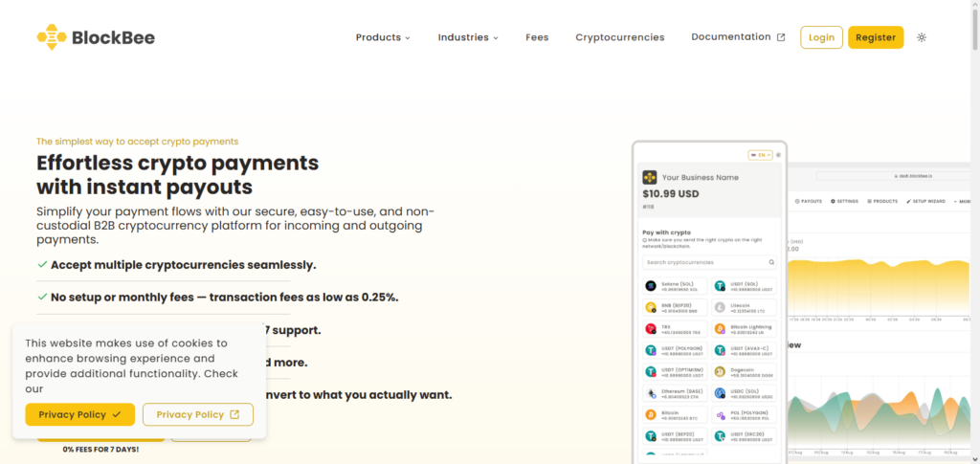The height and width of the screenshot is (464, 980).
Task: Click the small theme icon beside EN
Action: click(778, 155)
